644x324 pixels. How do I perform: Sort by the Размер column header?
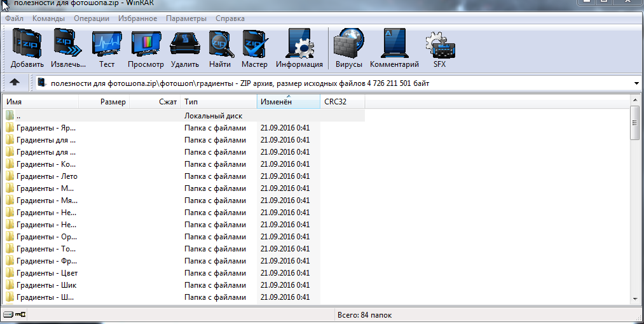click(x=104, y=102)
